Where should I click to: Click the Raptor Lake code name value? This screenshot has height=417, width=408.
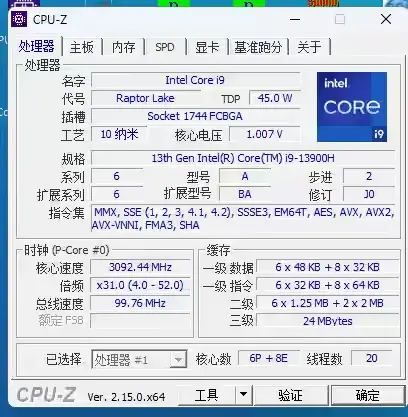pyautogui.click(x=146, y=98)
